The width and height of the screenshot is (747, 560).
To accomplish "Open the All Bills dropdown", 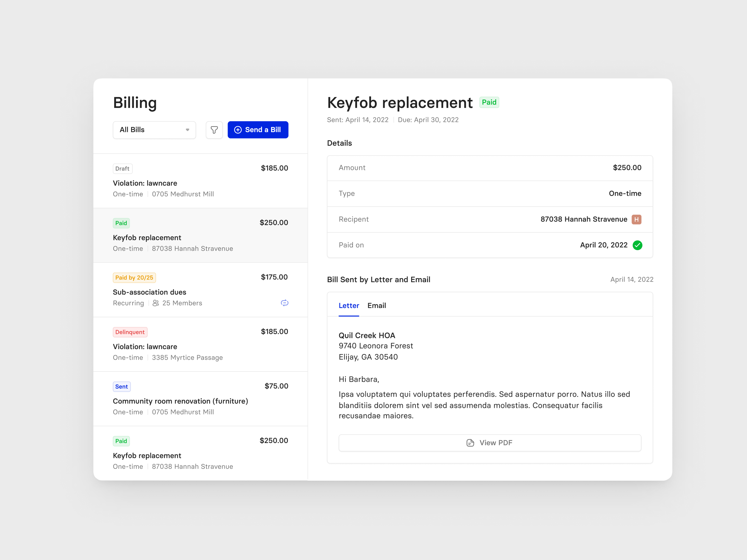I will 154,130.
